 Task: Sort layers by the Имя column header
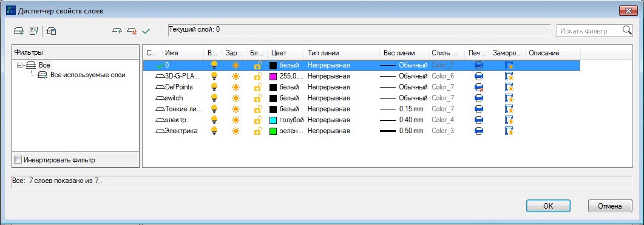pyautogui.click(x=183, y=53)
